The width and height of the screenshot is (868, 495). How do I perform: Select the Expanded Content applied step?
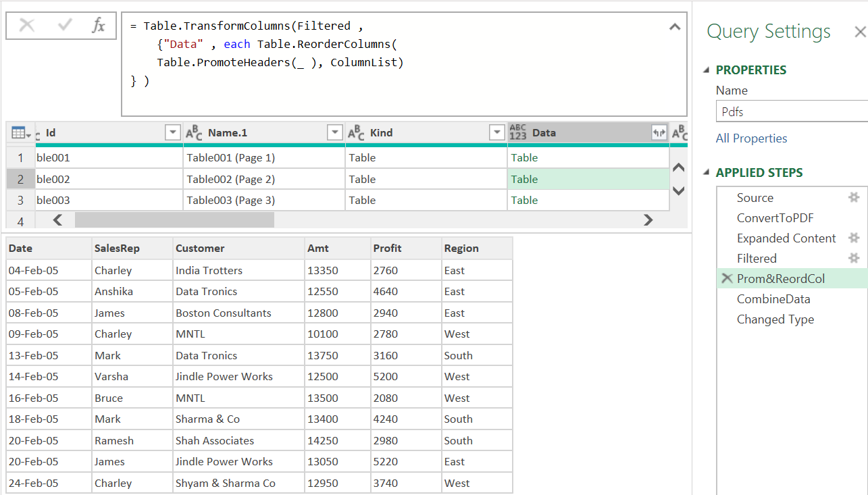tap(786, 238)
